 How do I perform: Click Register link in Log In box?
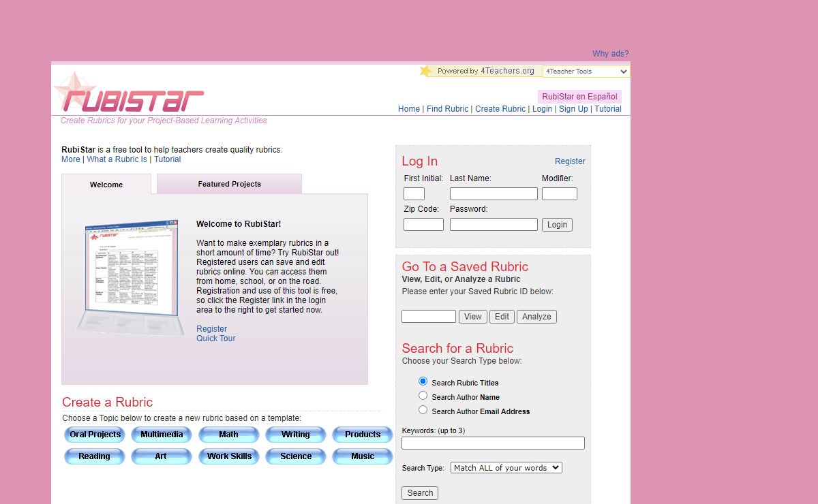pyautogui.click(x=570, y=161)
